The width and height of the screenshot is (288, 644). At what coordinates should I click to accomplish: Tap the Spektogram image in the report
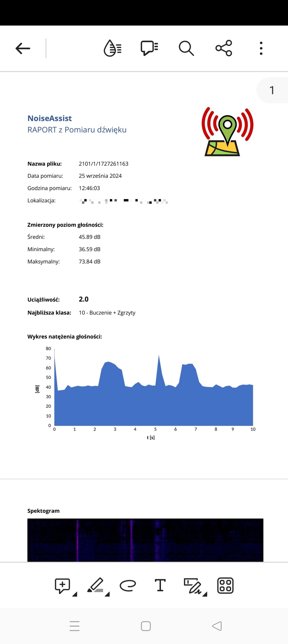coord(145,540)
